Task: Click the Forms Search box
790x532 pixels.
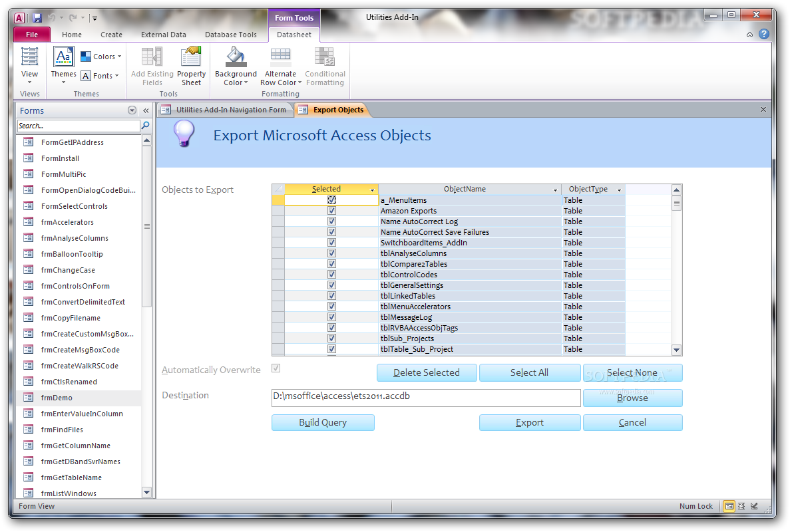Action: click(79, 125)
